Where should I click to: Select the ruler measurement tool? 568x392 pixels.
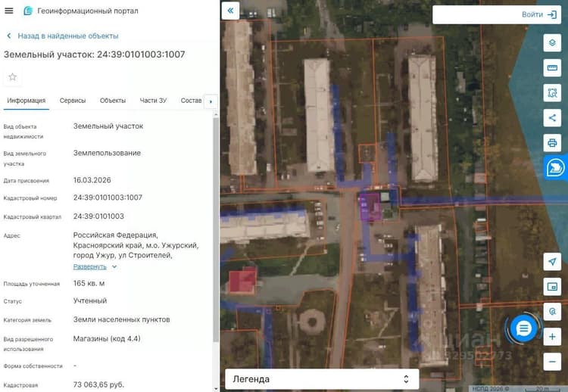(552, 67)
